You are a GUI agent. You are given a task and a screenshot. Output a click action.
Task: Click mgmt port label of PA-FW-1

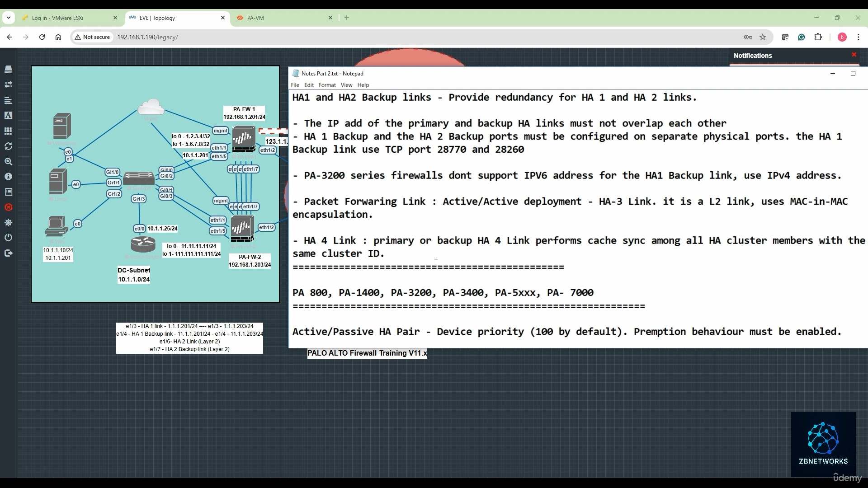point(221,131)
